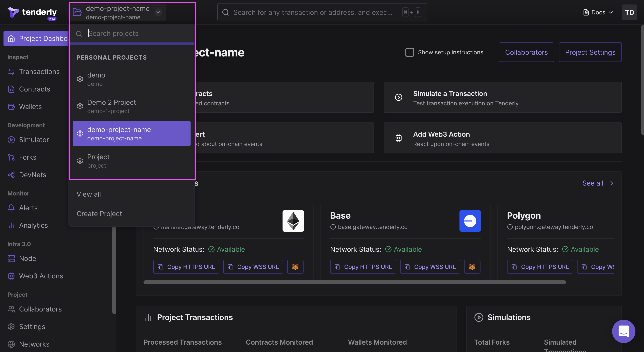Click See all link
Image resolution: width=644 pixels, height=352 pixels.
[x=598, y=183]
